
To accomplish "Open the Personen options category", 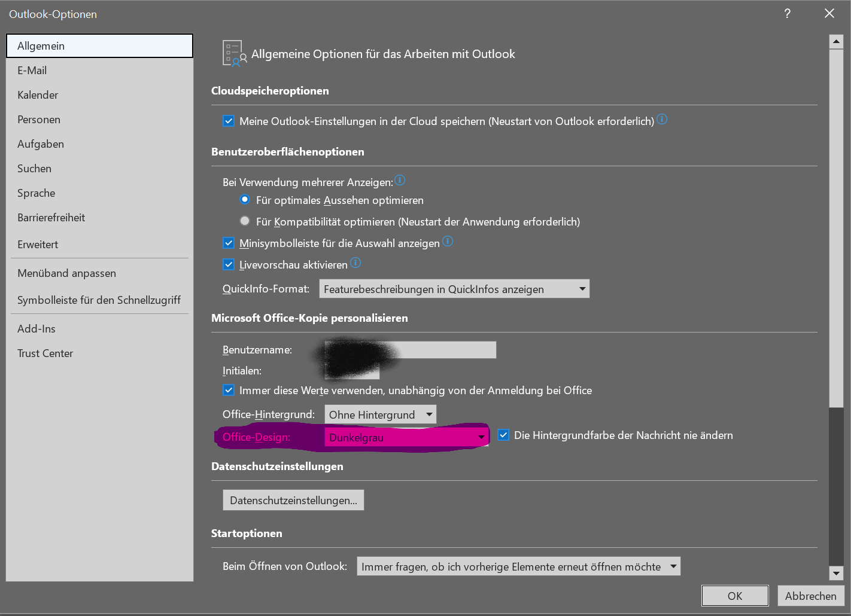I will [x=99, y=120].
